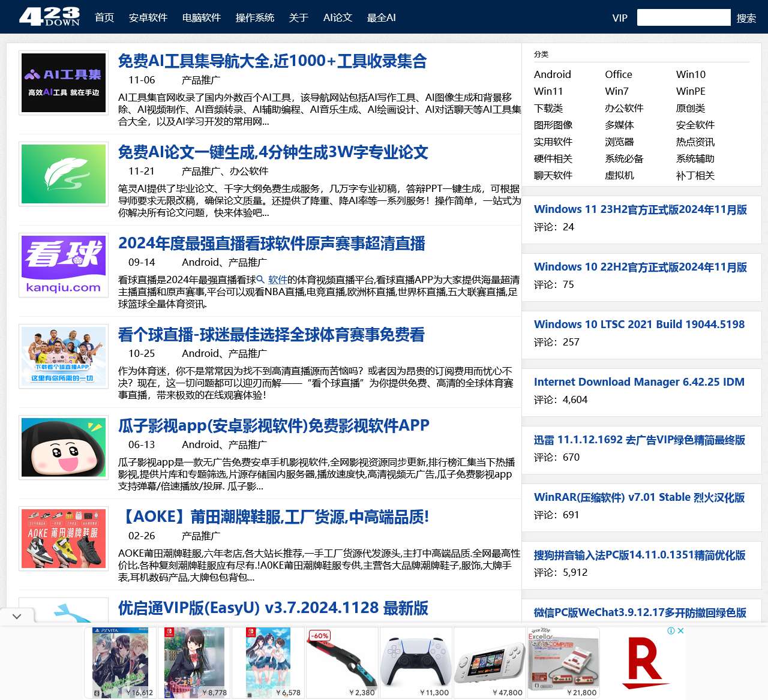This screenshot has height=700, width=768.
Task: Open the VIP link in header
Action: 620,18
